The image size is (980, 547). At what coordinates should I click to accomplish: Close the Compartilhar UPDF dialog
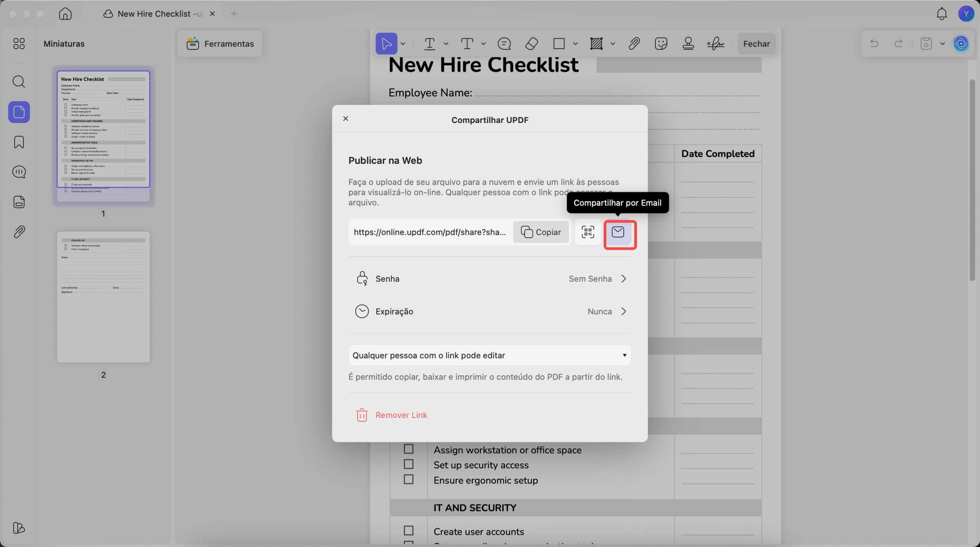346,119
